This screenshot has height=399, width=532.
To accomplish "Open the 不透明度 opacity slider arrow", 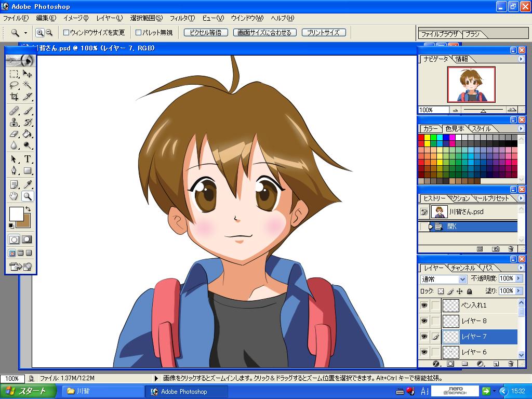I will (x=518, y=278).
